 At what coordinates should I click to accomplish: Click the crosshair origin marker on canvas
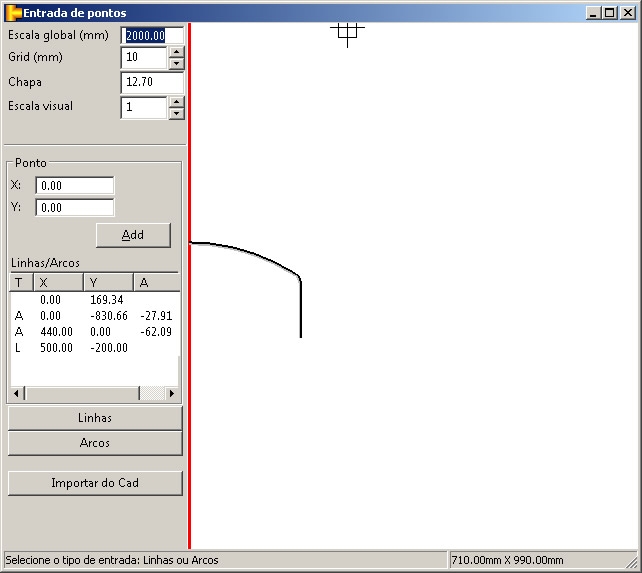347,31
